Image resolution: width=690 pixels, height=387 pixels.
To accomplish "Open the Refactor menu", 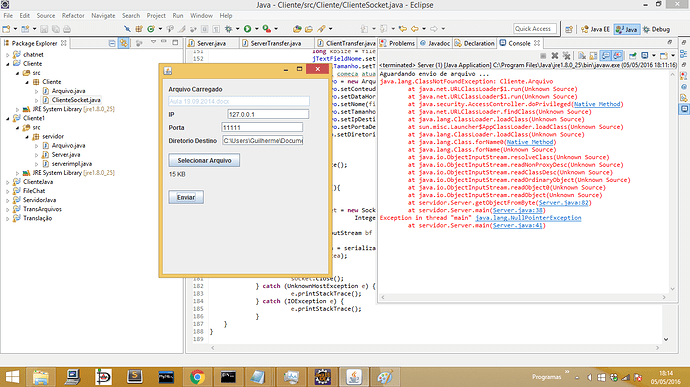I will tap(73, 15).
